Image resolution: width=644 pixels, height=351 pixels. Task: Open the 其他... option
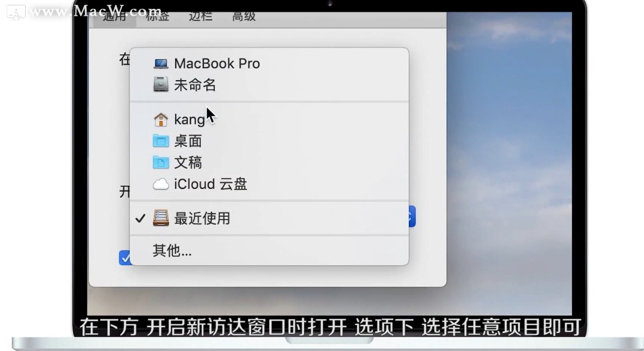pyautogui.click(x=269, y=251)
